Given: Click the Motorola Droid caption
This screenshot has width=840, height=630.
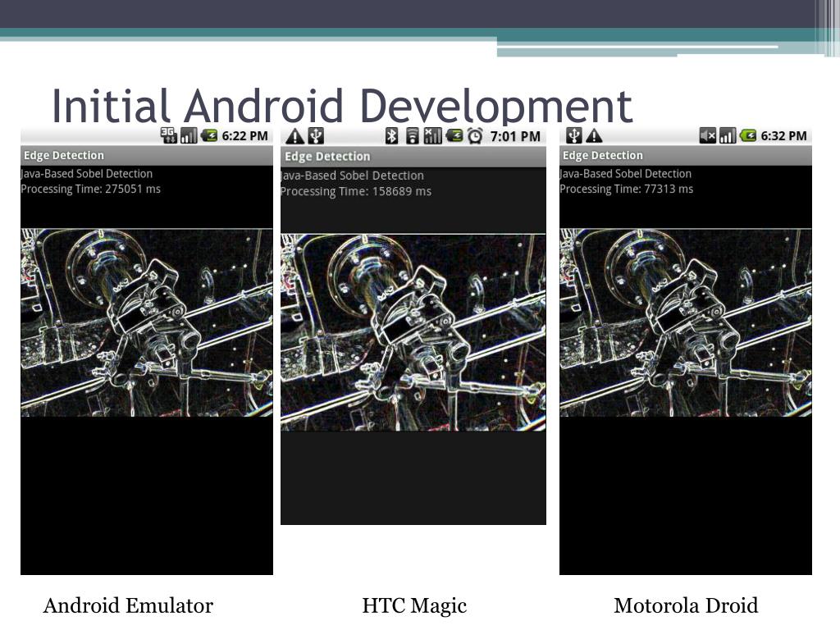Looking at the screenshot, I should 686,606.
